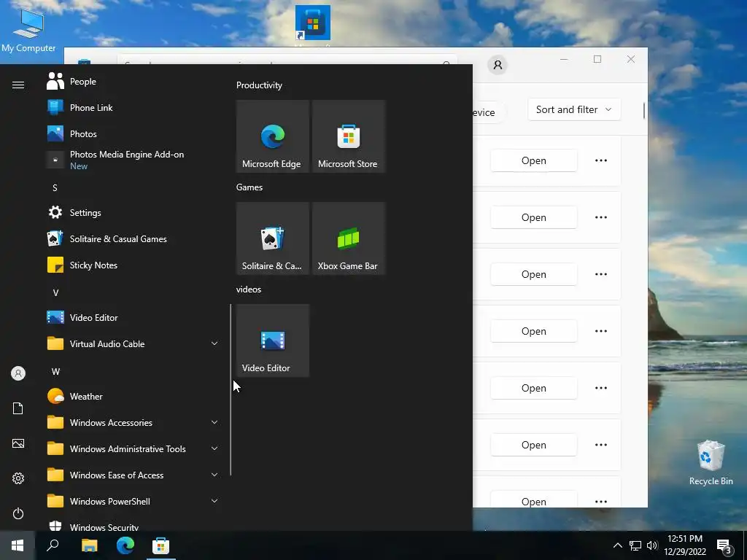Open network icon in system tray
Image resolution: width=747 pixels, height=560 pixels.
coord(635,545)
